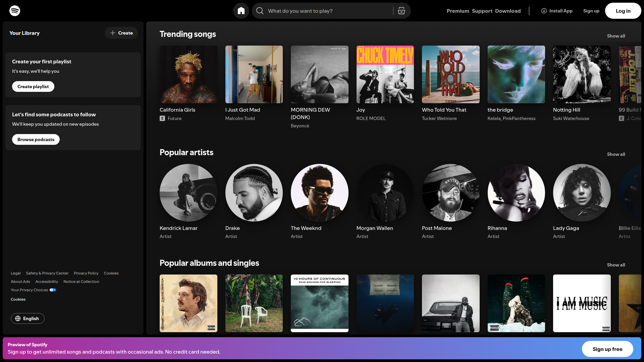This screenshot has height=362, width=644.
Task: Click the Log in button
Action: click(623, 11)
